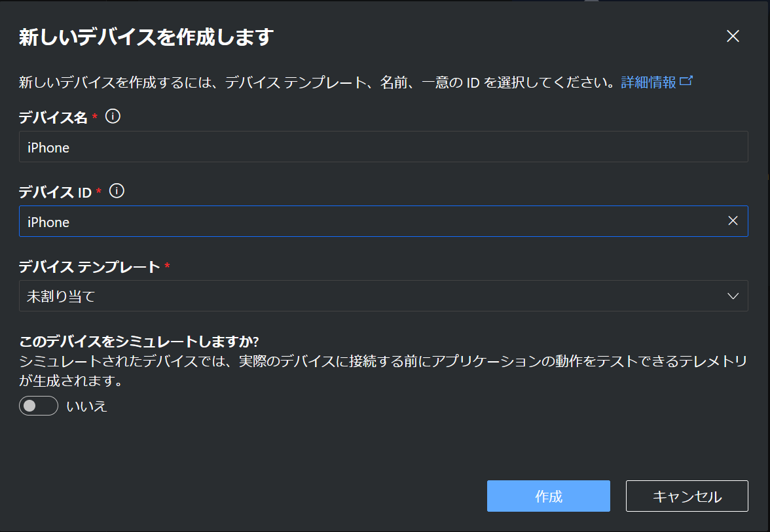Open the デバイス テンプレート dropdown

click(384, 296)
